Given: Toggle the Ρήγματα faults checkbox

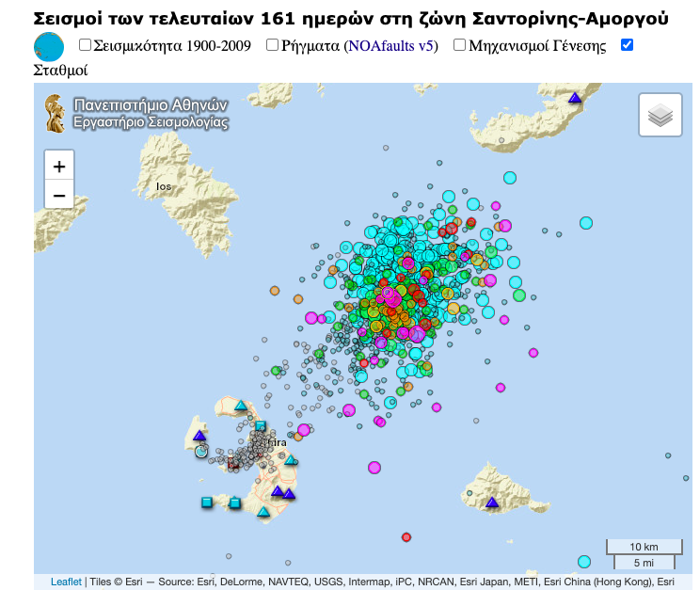Looking at the screenshot, I should coord(272,44).
